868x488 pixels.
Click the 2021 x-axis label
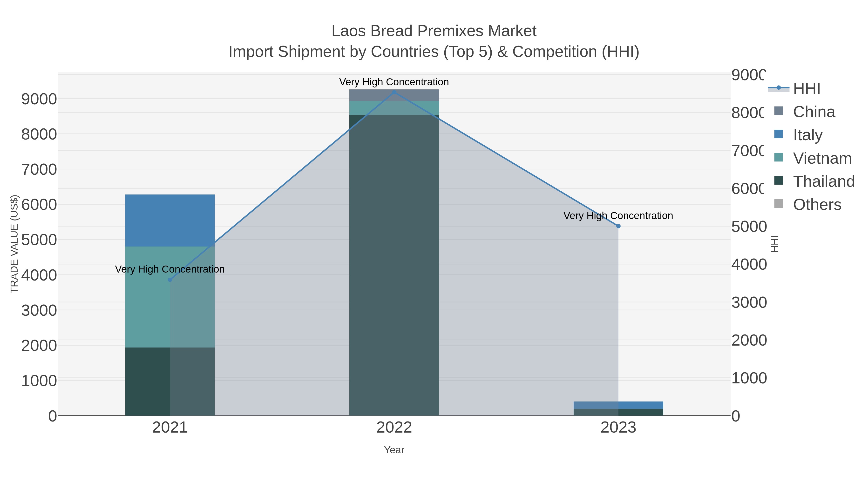[170, 428]
